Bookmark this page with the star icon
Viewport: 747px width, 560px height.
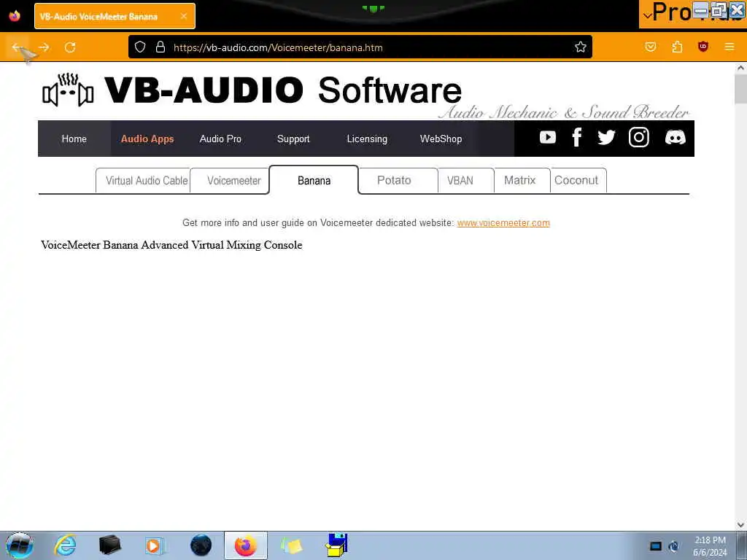click(x=580, y=47)
